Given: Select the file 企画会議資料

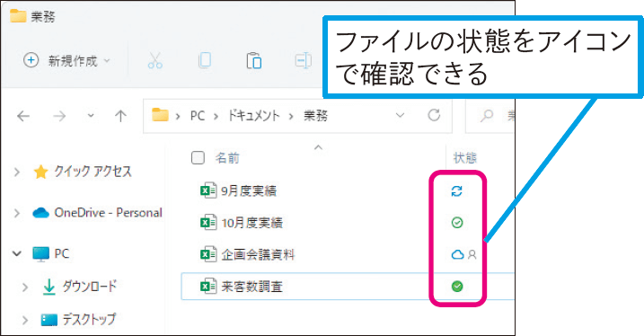Looking at the screenshot, I should tap(258, 254).
